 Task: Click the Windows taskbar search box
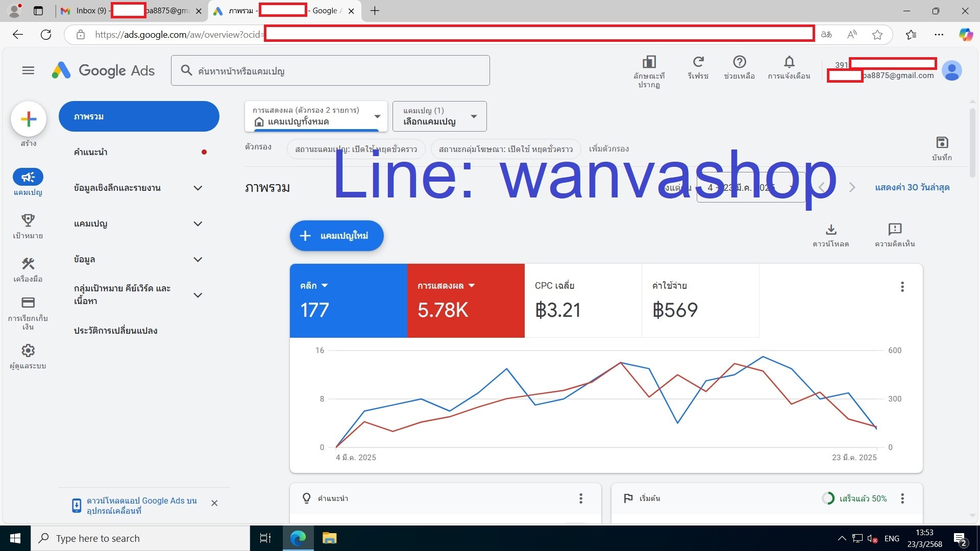tap(140, 538)
